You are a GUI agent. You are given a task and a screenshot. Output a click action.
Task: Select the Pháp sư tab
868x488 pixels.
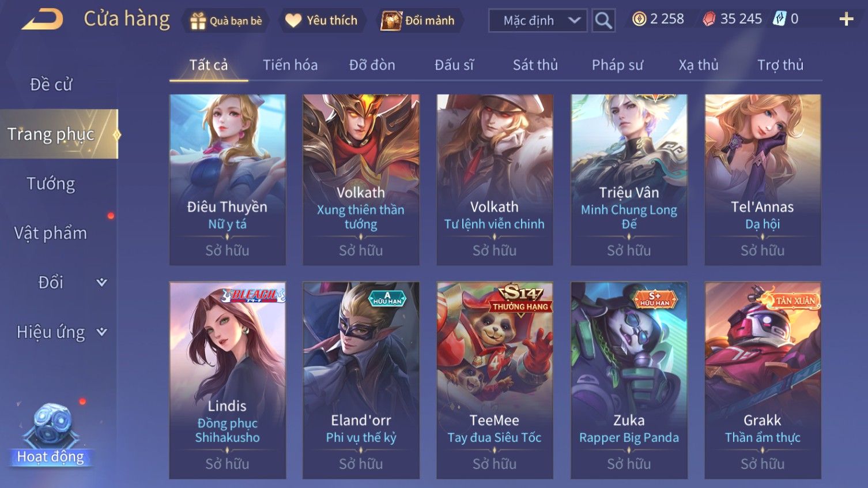pyautogui.click(x=617, y=65)
